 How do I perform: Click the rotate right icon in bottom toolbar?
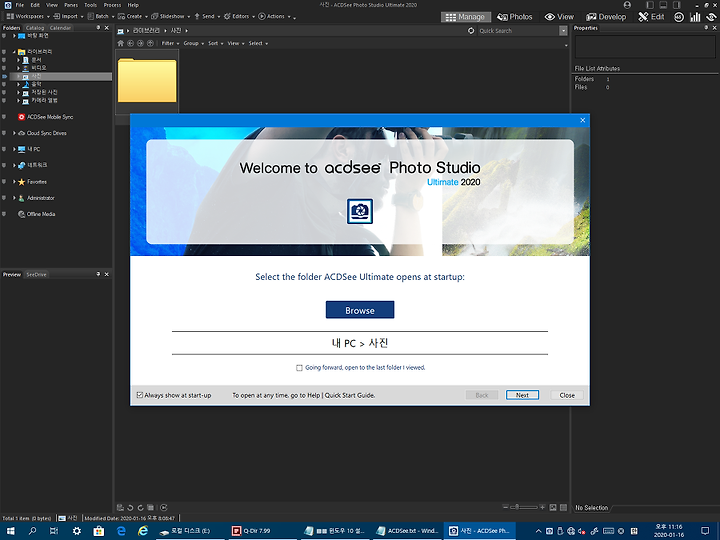141,508
